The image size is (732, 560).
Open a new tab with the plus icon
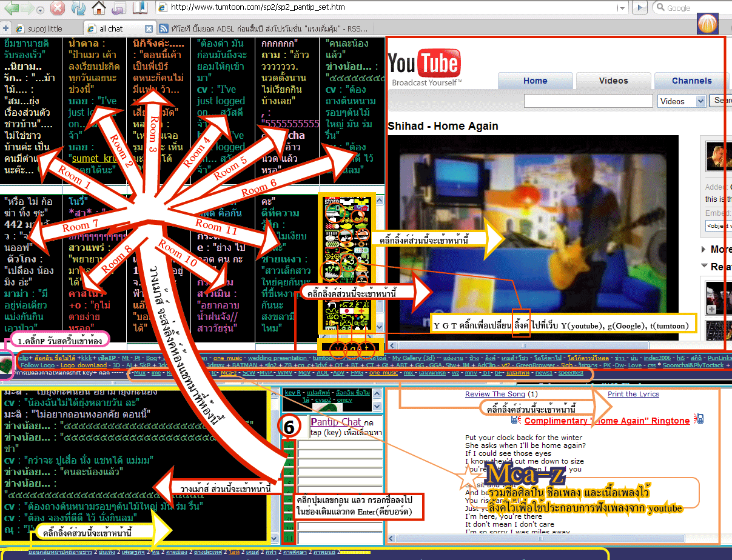coord(5,28)
